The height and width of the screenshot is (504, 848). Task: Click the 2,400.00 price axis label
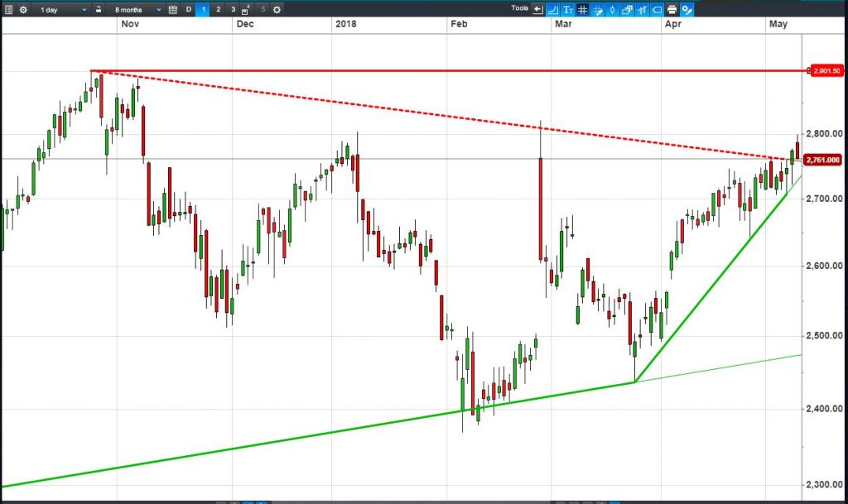pyautogui.click(x=824, y=409)
